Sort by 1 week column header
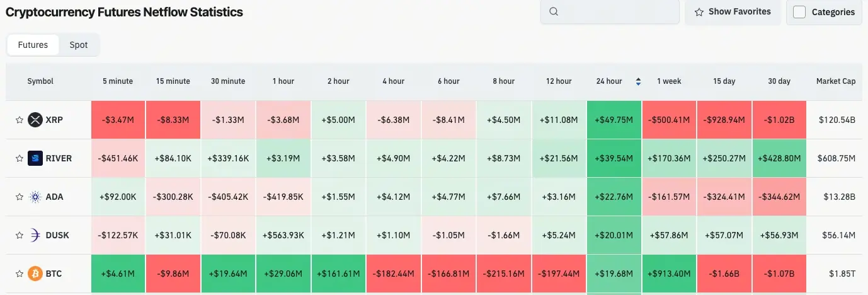The image size is (868, 295). pos(669,81)
